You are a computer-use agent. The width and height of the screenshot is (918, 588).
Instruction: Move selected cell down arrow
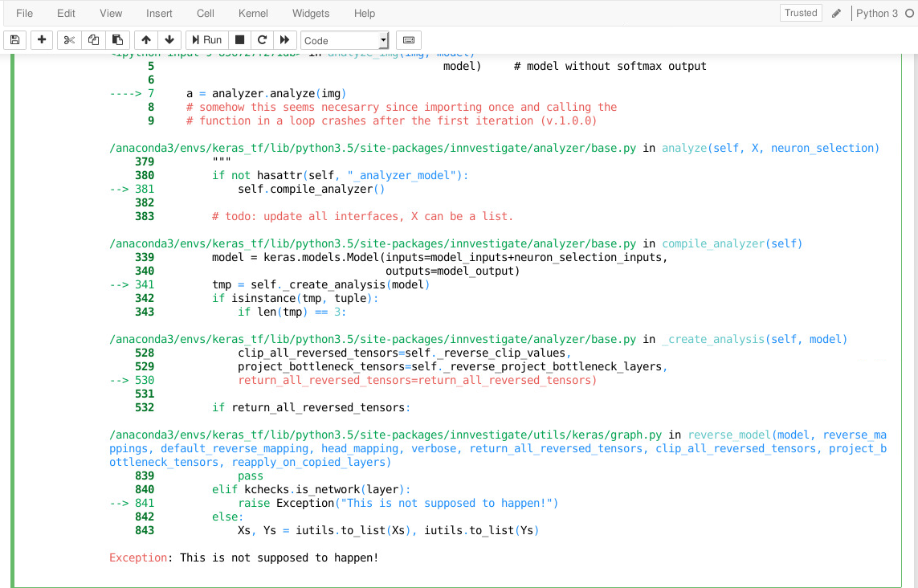(169, 40)
